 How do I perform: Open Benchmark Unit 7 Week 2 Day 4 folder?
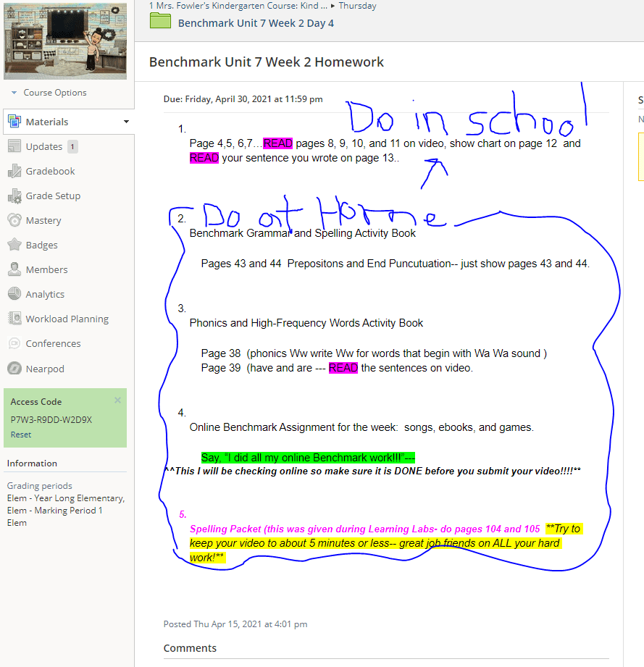[x=256, y=23]
